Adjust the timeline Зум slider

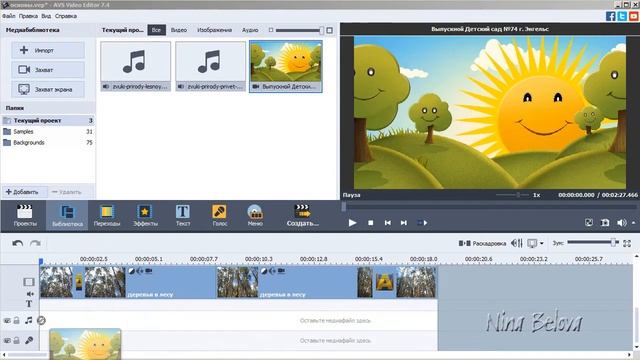pos(593,242)
